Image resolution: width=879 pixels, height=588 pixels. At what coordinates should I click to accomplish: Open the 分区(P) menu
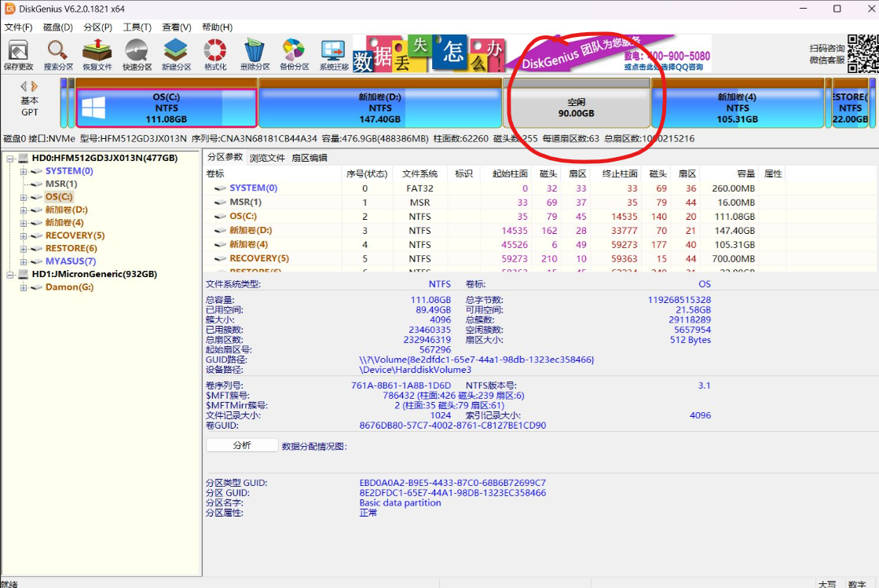click(x=97, y=27)
